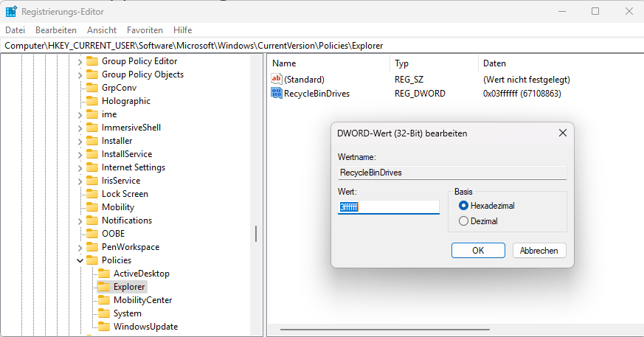Expand the Group Policy Objects key

coord(80,75)
